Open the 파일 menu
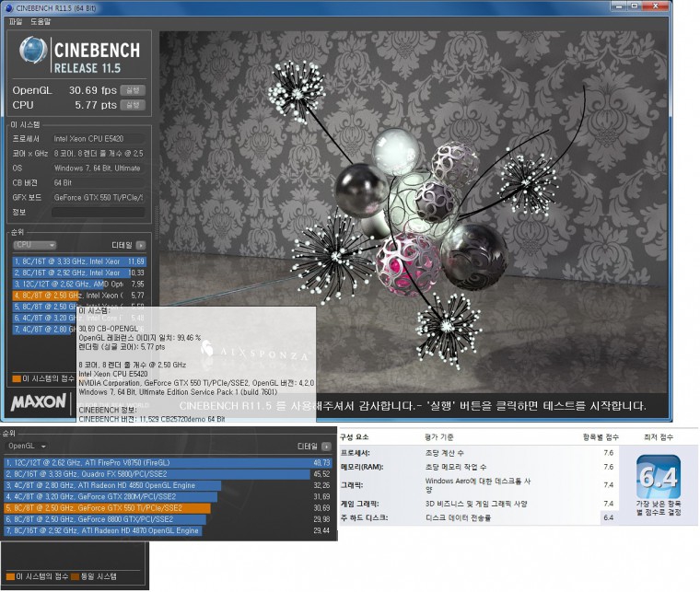Viewport: 700px width, 592px height. [15, 21]
